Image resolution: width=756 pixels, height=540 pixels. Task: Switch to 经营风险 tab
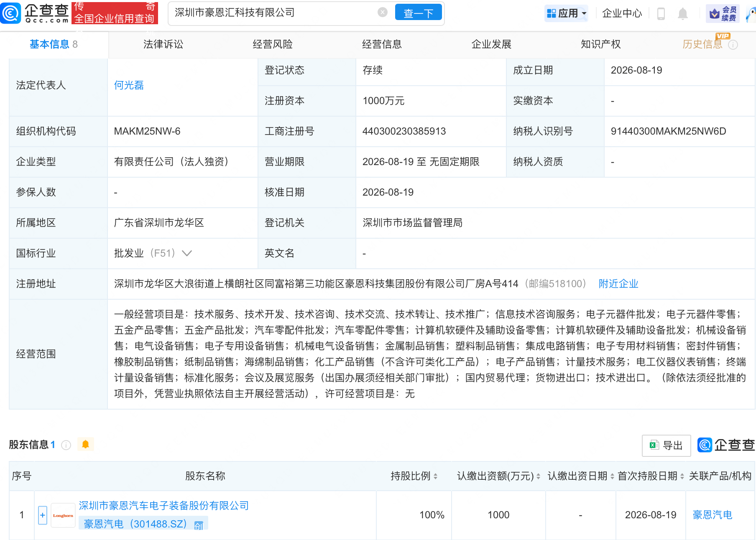click(x=273, y=44)
